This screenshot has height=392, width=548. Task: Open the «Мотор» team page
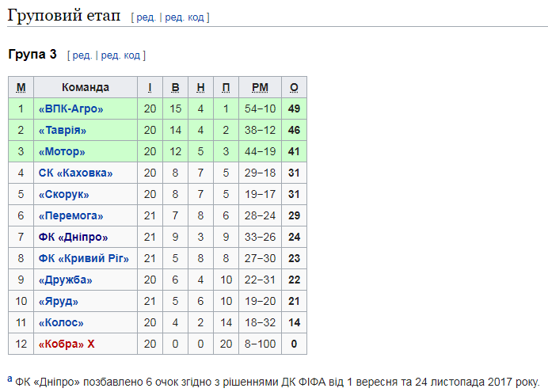pyautogui.click(x=61, y=151)
